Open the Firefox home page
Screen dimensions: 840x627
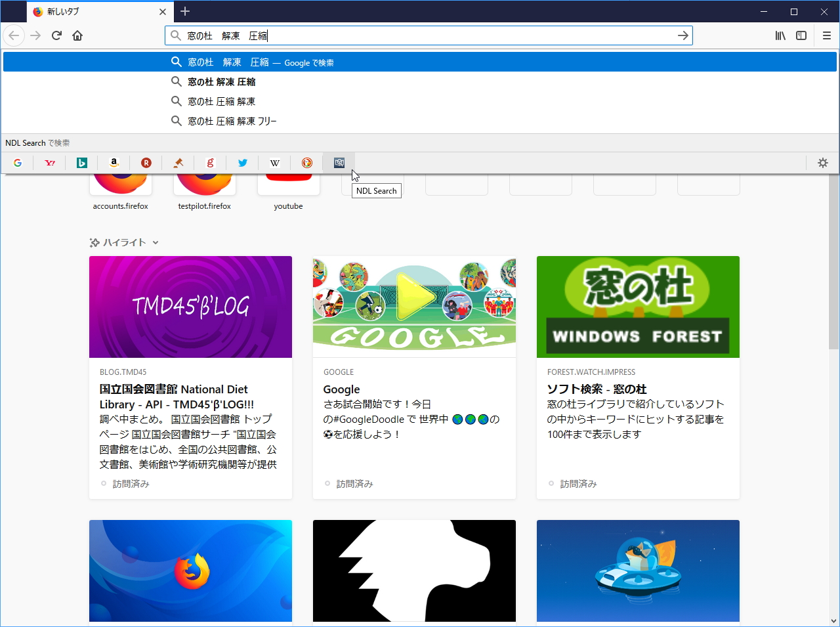[x=77, y=35]
